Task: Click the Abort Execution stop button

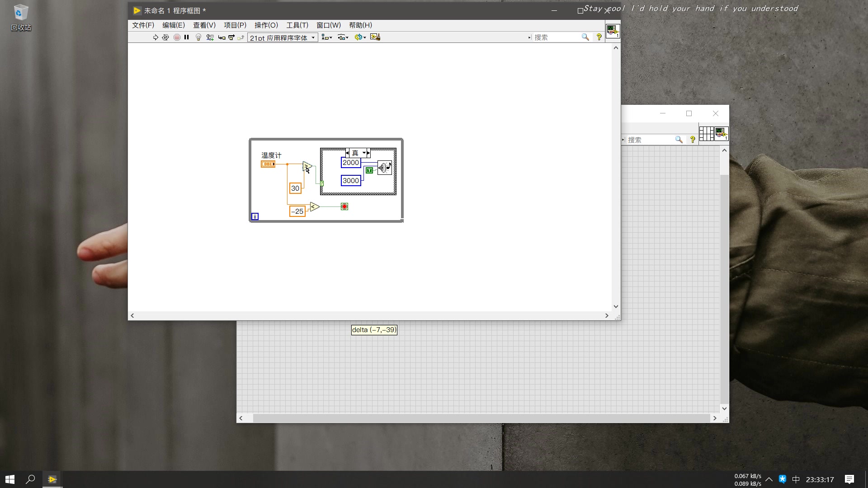Action: pyautogui.click(x=177, y=38)
